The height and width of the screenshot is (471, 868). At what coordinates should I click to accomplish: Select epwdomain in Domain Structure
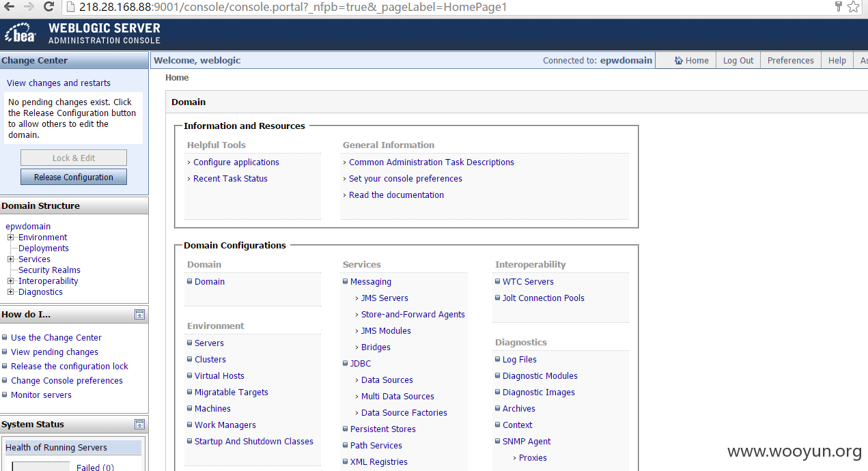click(x=28, y=227)
